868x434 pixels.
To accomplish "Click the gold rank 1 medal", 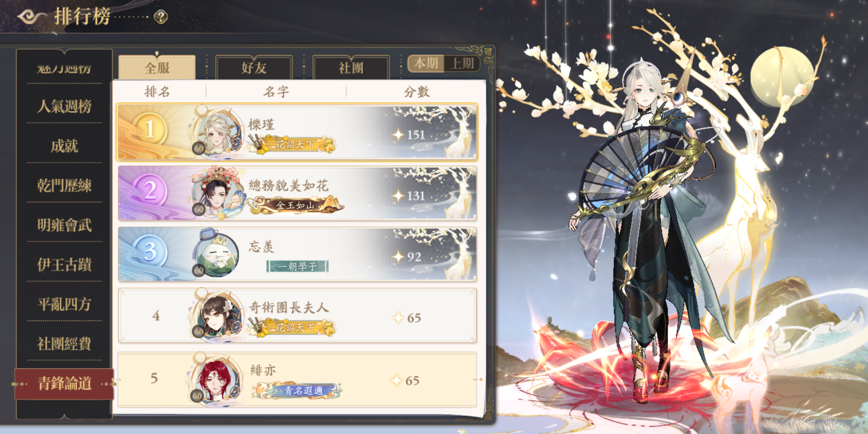I will click(150, 129).
